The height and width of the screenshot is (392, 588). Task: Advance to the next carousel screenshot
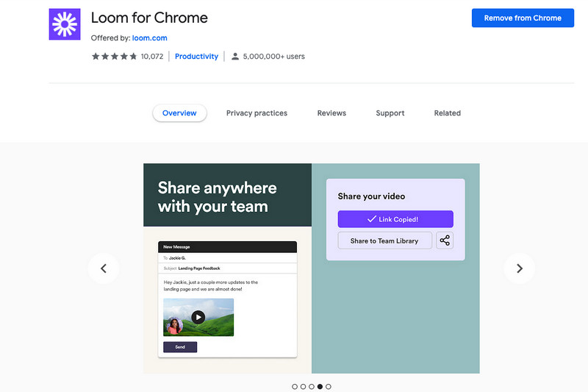[520, 268]
